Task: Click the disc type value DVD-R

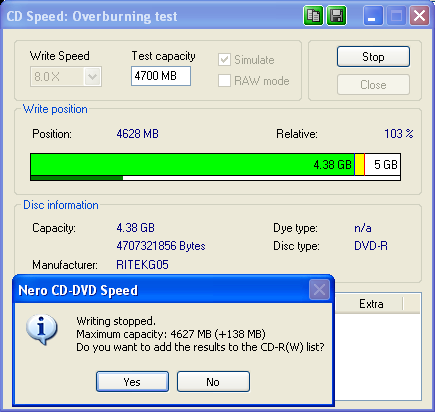Action: 371,246
